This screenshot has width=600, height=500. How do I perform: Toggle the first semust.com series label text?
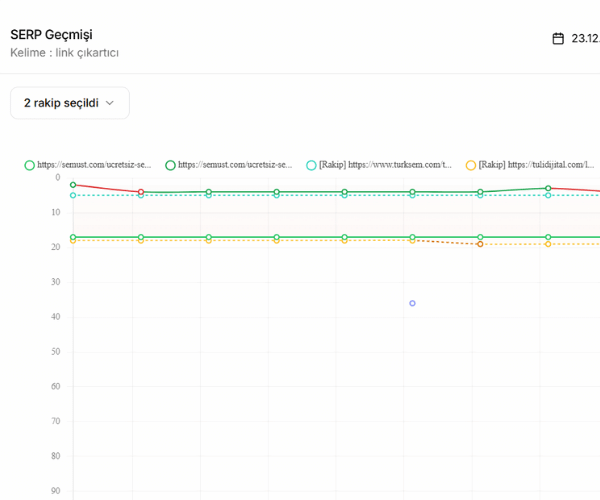pos(94,165)
